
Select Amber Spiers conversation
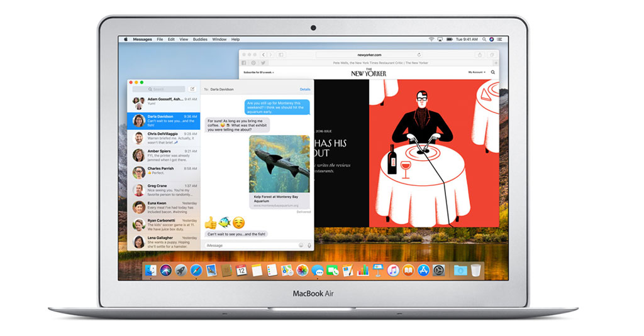164,156
